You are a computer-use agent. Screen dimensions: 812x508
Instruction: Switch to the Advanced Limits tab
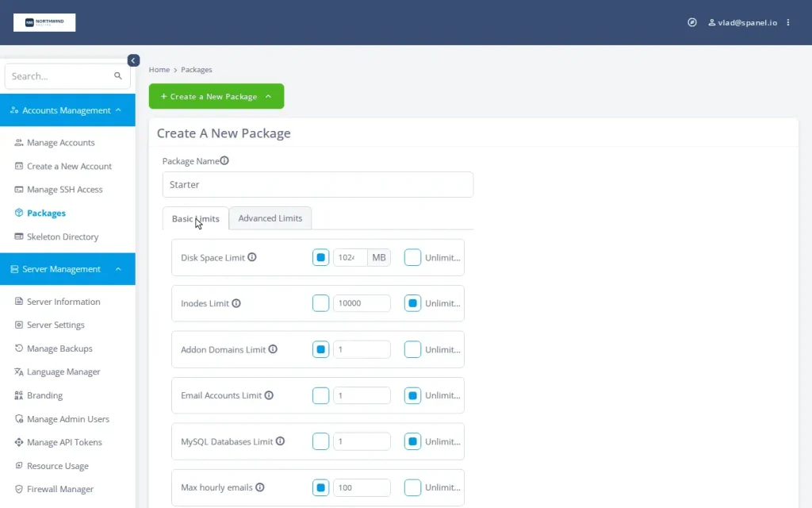pos(270,218)
